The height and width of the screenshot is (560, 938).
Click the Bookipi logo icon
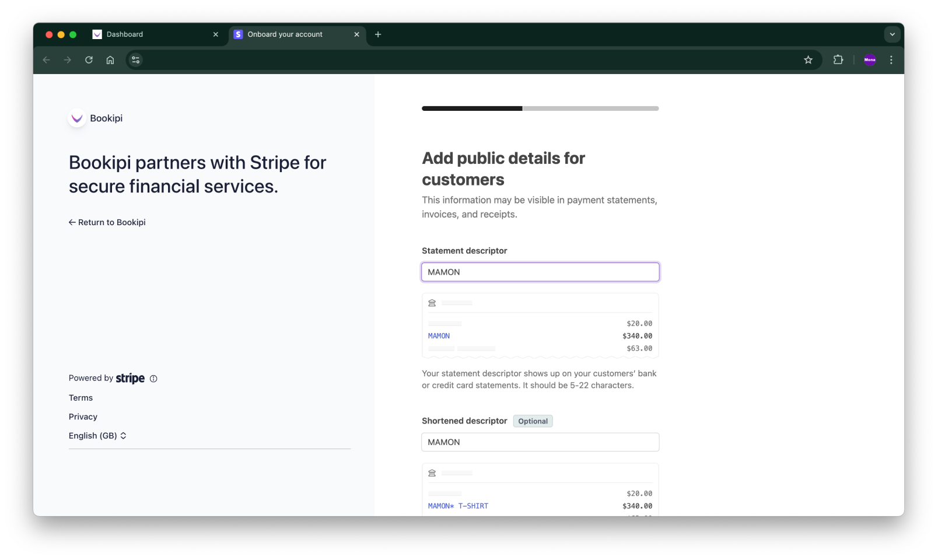pos(76,118)
